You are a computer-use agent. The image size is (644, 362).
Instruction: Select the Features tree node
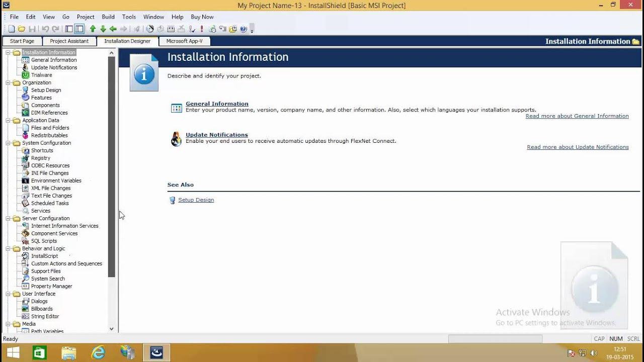click(41, 98)
